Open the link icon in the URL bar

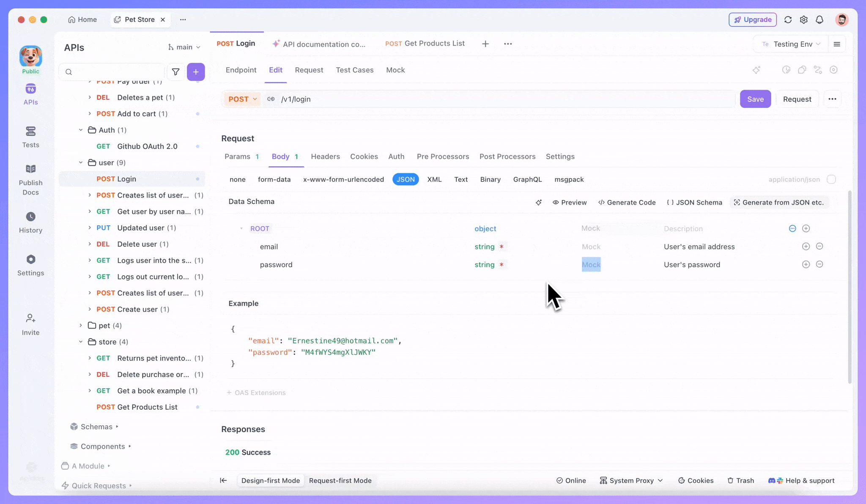(271, 99)
